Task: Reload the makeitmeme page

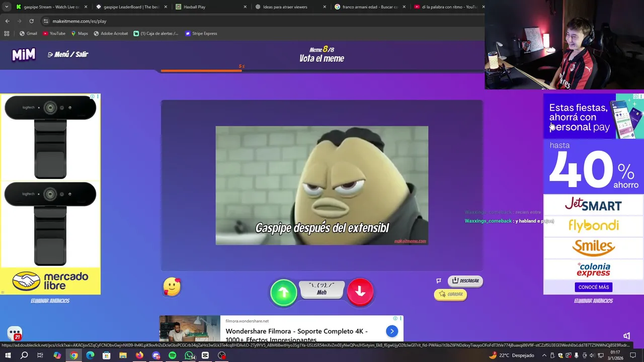Action: 31,21
